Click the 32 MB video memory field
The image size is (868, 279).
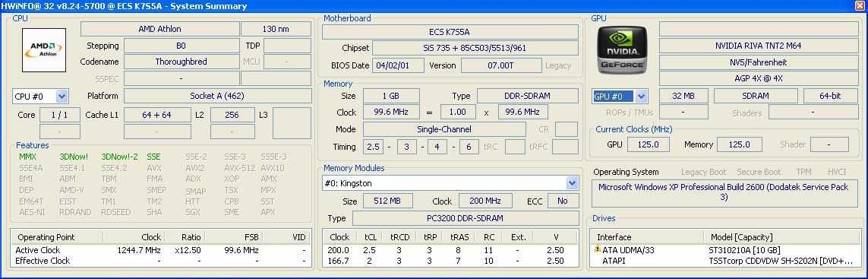[683, 96]
